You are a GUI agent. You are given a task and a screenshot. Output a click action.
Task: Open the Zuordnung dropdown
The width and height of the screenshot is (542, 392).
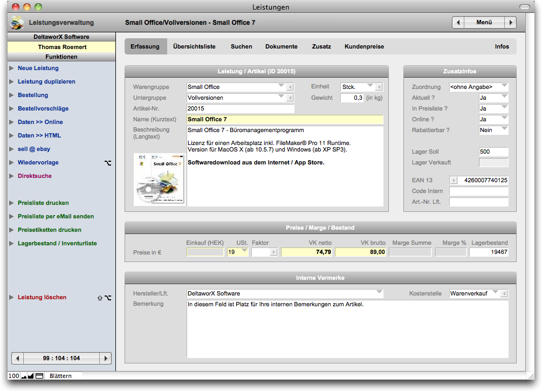tap(479, 87)
